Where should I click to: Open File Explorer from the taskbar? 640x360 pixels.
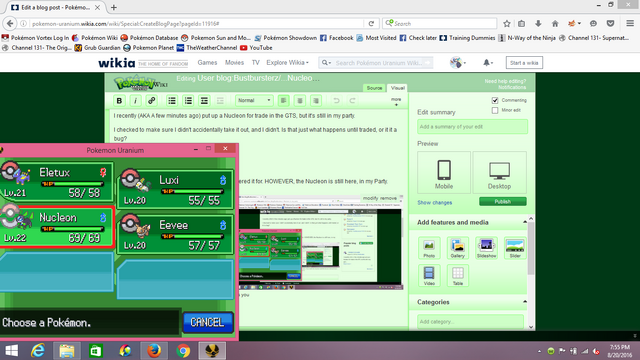coord(67,351)
